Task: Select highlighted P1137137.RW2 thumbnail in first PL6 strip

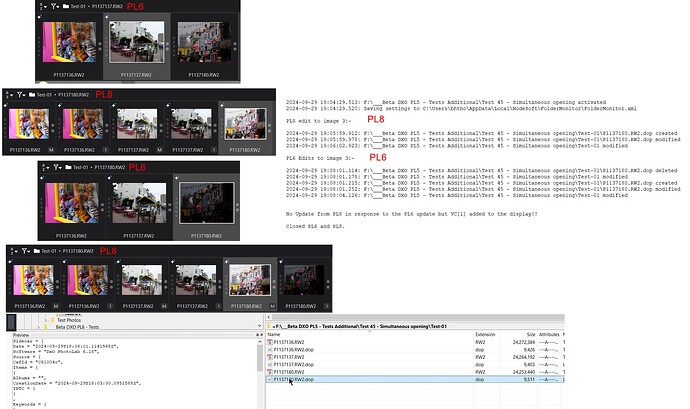Action: pyautogui.click(x=136, y=42)
